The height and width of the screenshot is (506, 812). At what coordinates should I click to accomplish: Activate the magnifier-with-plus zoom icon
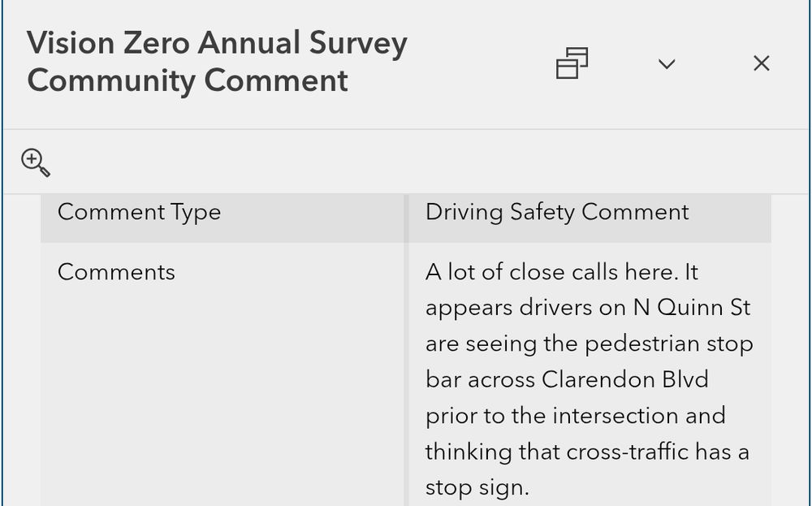point(35,162)
